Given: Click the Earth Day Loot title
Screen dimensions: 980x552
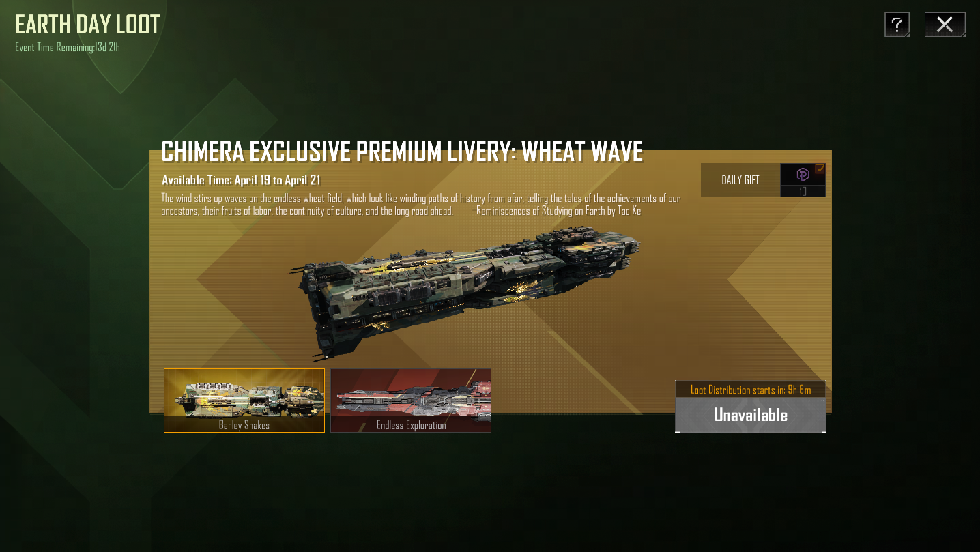Looking at the screenshot, I should point(87,25).
